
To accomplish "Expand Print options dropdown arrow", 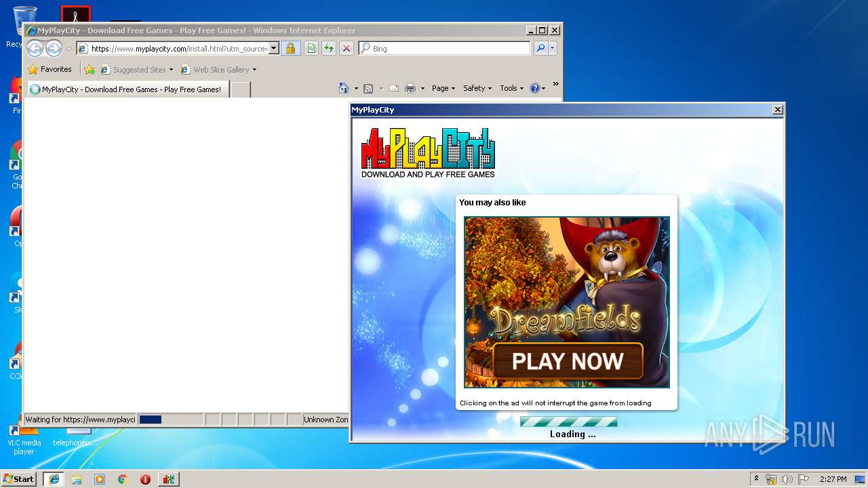I will click(x=422, y=89).
